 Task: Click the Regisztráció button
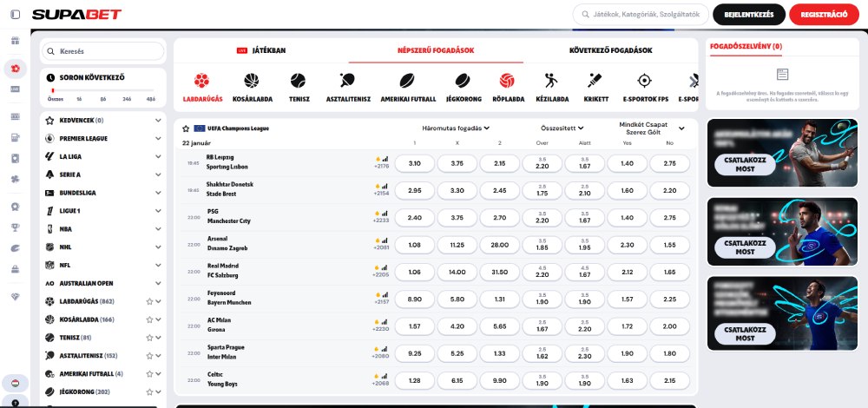824,15
